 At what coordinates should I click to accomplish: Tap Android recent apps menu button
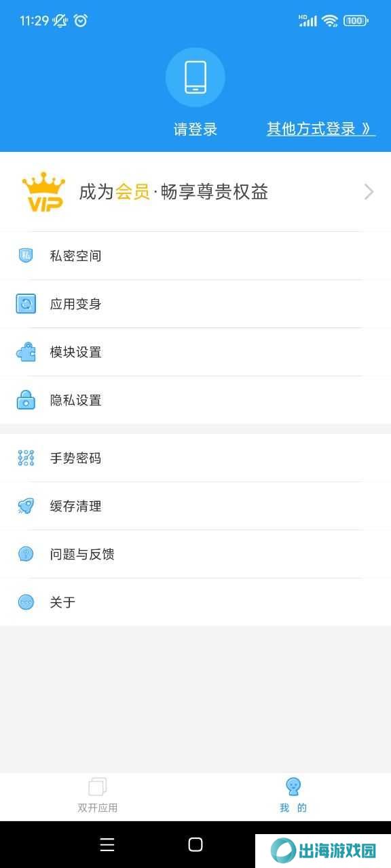click(107, 844)
